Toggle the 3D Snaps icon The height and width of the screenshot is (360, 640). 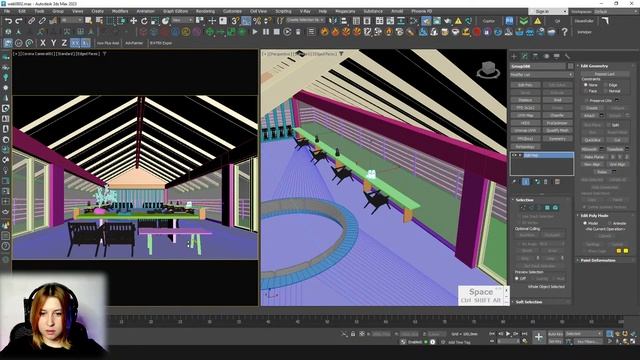(x=235, y=21)
